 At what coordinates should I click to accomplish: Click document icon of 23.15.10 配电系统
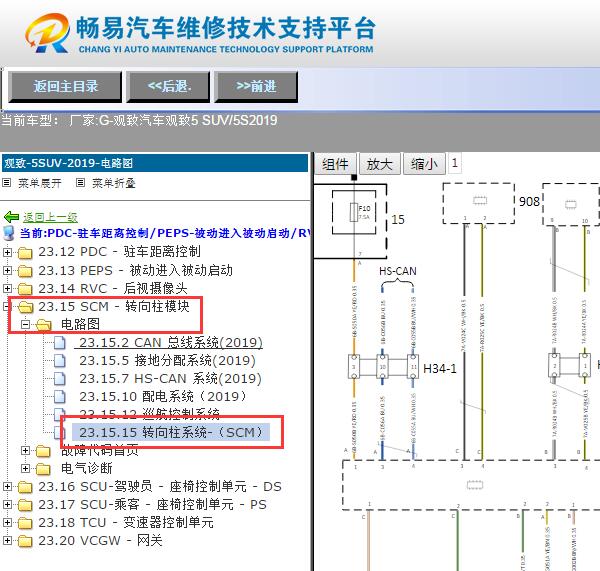(60, 397)
